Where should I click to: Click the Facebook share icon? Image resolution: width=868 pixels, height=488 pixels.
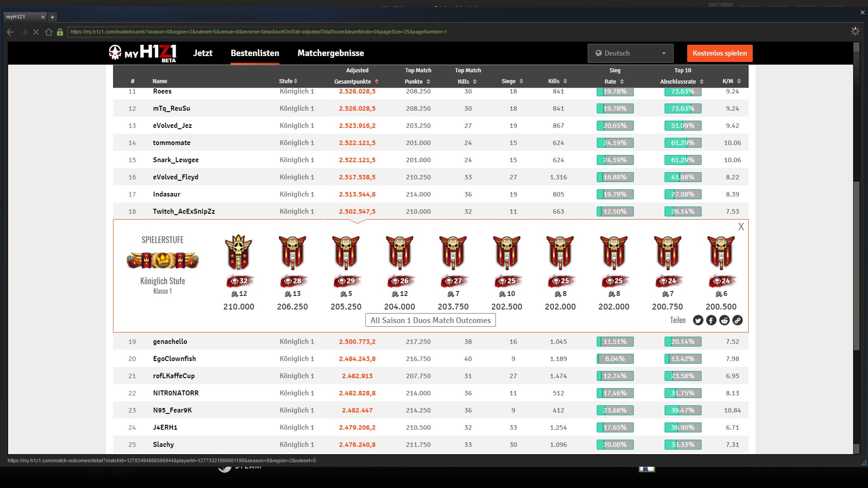click(711, 320)
